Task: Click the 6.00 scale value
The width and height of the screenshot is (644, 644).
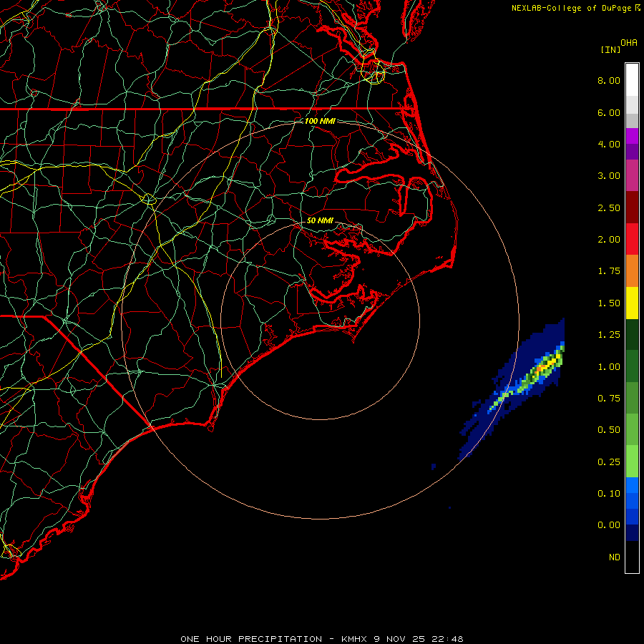Action: [x=609, y=112]
